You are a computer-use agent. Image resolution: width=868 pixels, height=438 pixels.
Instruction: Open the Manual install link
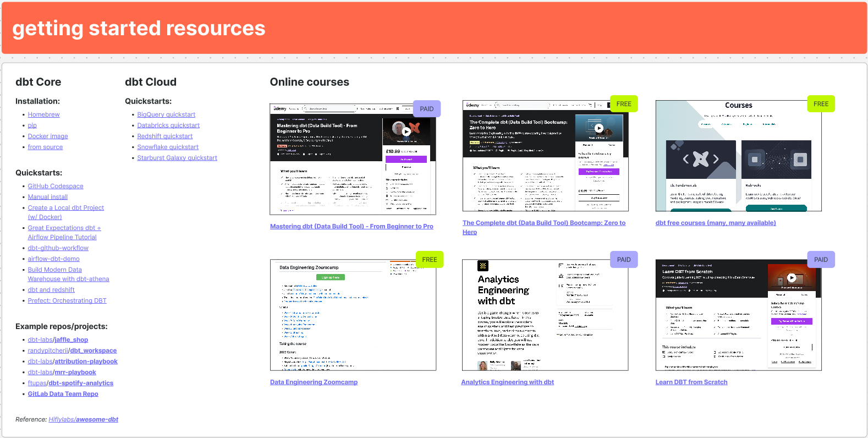point(48,197)
